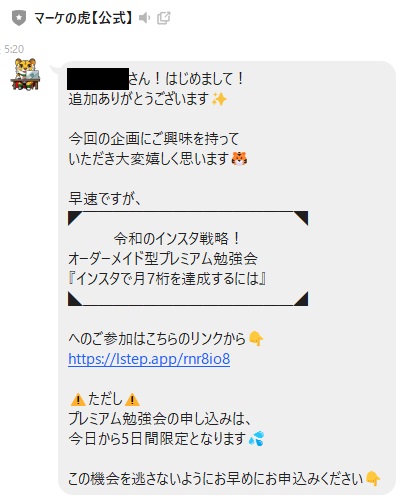Click the 5:20 message timestamp
This screenshot has width=403, height=502.
tap(14, 49)
